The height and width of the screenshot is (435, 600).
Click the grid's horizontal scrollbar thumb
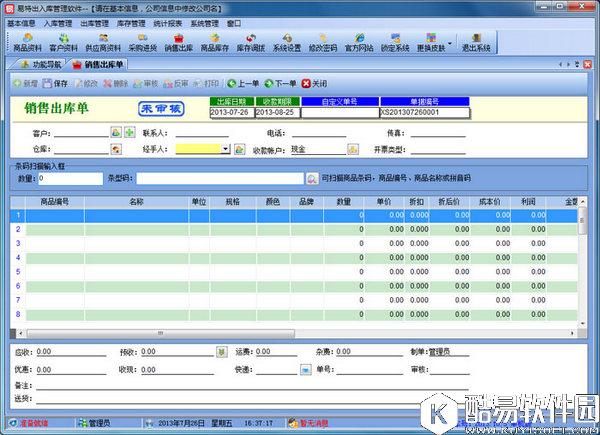coord(161,333)
